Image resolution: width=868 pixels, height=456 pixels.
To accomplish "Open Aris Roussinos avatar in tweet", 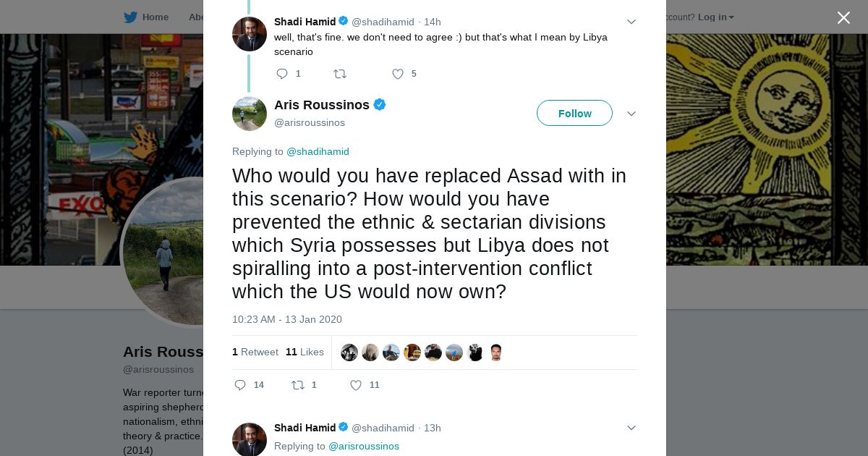I will pos(250,114).
